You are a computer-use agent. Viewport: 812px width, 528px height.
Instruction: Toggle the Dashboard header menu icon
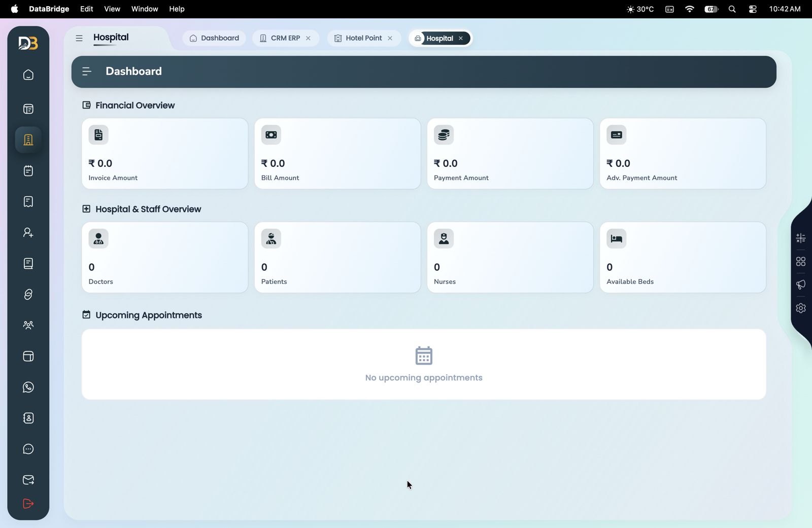87,72
